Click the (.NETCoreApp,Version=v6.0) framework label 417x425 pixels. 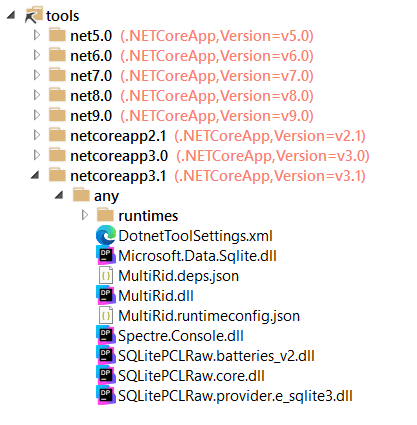pos(217,56)
